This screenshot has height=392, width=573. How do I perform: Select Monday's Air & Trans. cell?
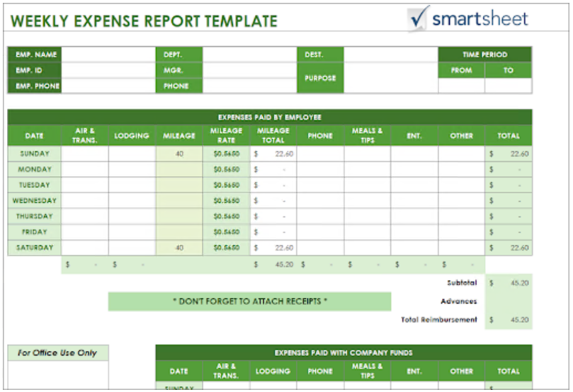point(85,170)
